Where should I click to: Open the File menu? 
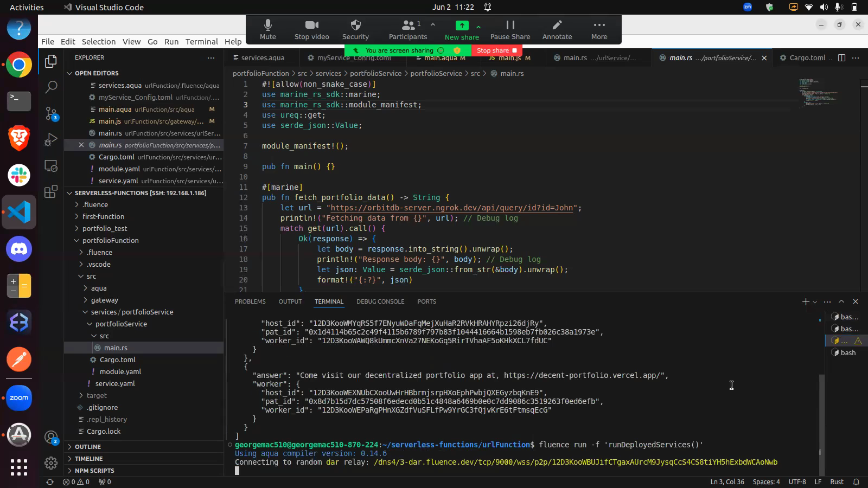(48, 42)
